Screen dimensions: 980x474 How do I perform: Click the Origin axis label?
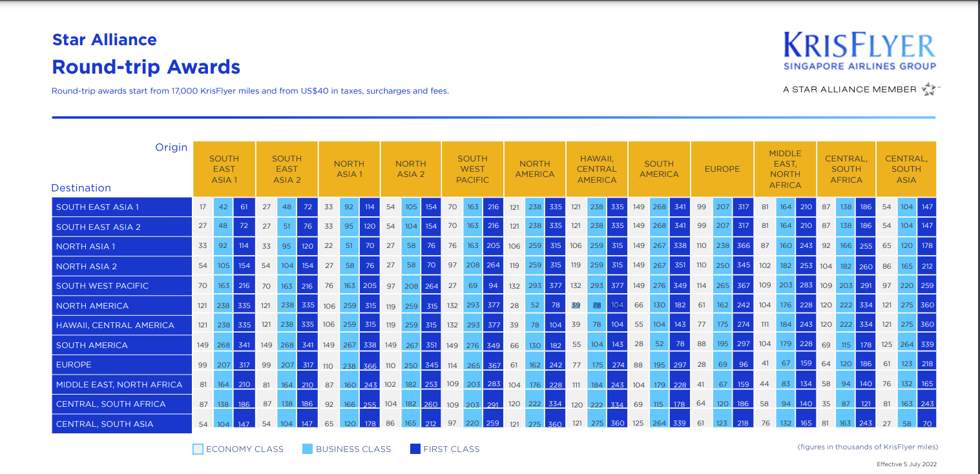171,147
